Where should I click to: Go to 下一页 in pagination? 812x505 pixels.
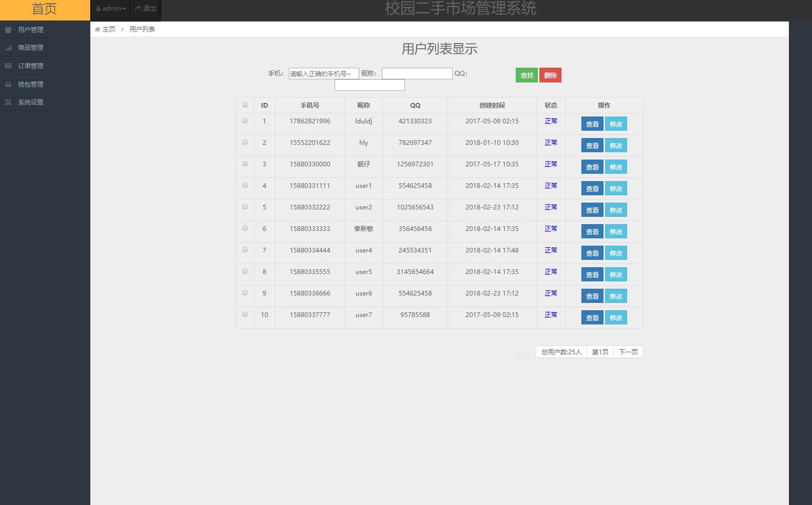pos(628,352)
